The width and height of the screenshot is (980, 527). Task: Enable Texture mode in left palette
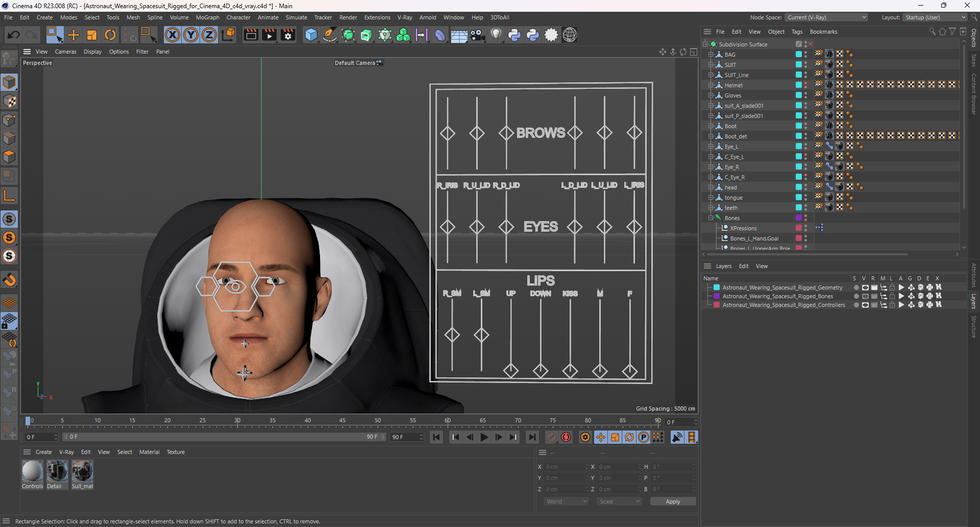pyautogui.click(x=9, y=101)
